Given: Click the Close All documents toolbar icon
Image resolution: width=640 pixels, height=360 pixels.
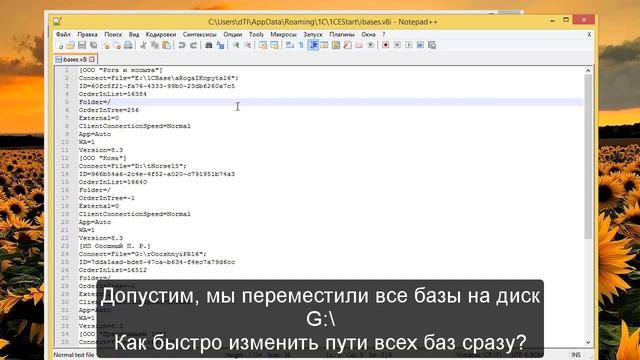Looking at the screenshot, I should [117, 45].
